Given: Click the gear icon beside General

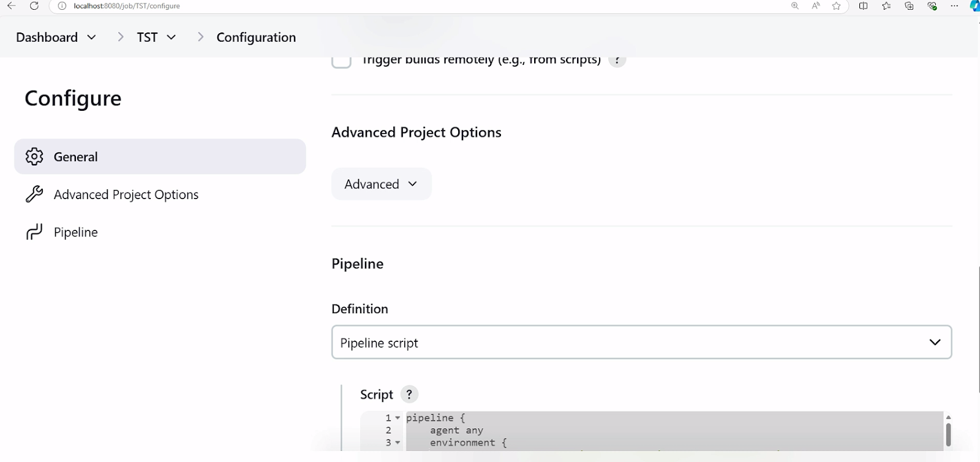Looking at the screenshot, I should point(34,156).
